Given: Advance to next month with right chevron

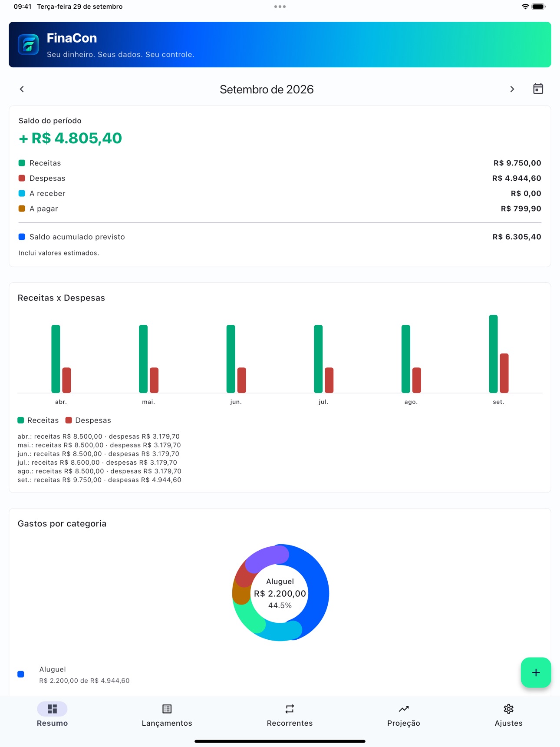Looking at the screenshot, I should (512, 89).
